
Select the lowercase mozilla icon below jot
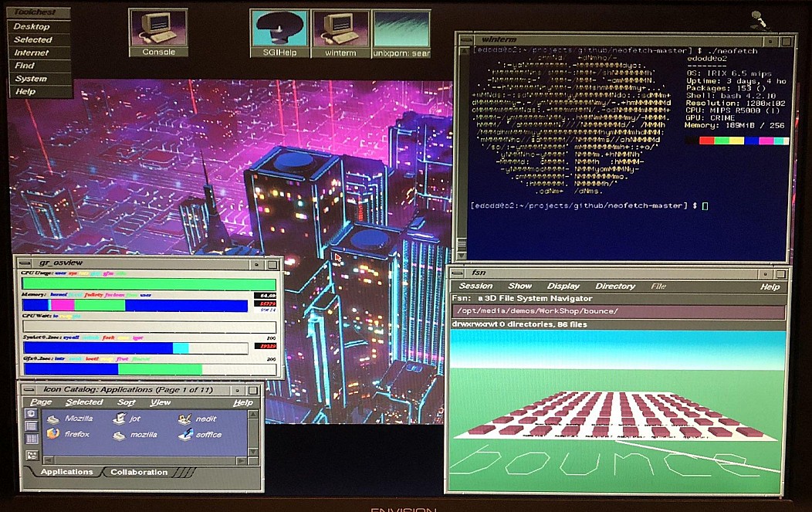pos(134,435)
